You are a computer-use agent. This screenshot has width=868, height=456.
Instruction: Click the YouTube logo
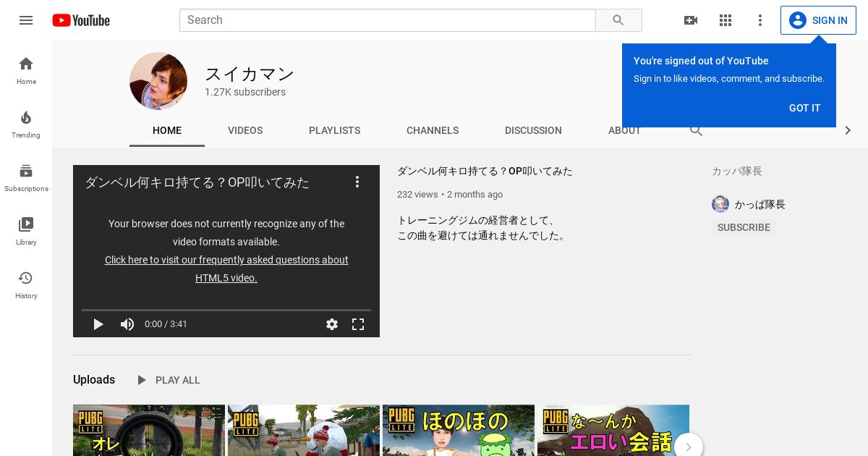(81, 20)
